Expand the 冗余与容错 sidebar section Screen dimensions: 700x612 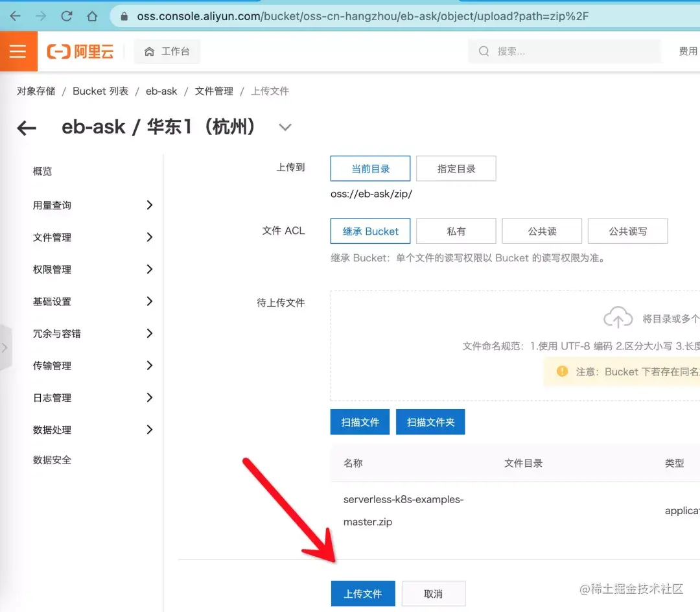tap(150, 333)
